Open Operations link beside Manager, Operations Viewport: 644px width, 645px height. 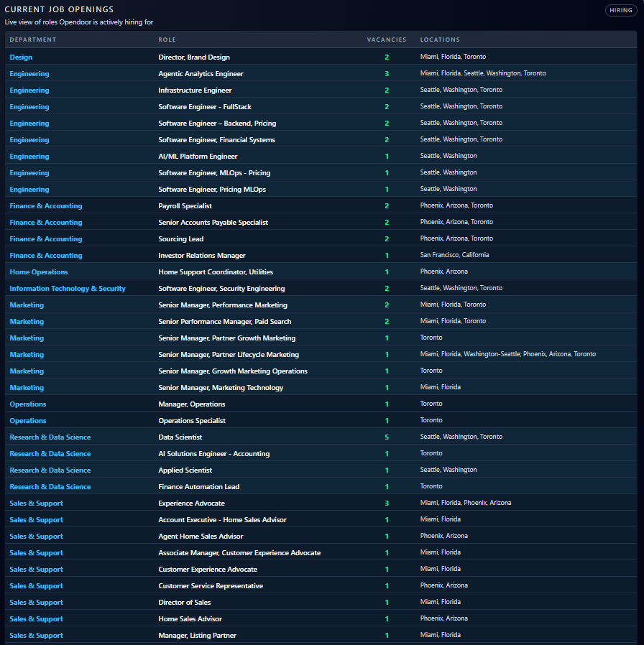[28, 404]
